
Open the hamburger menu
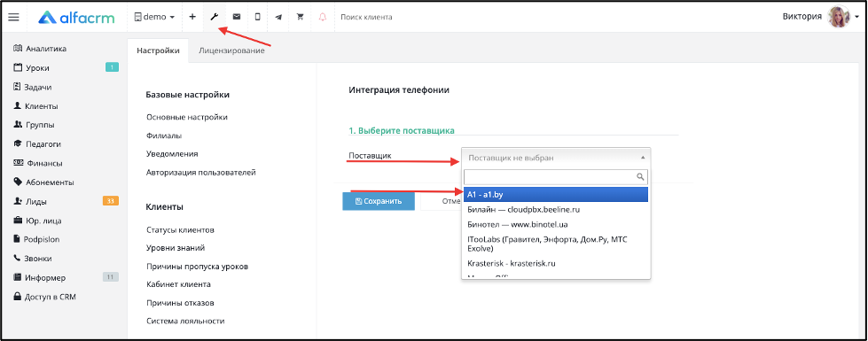[x=14, y=17]
